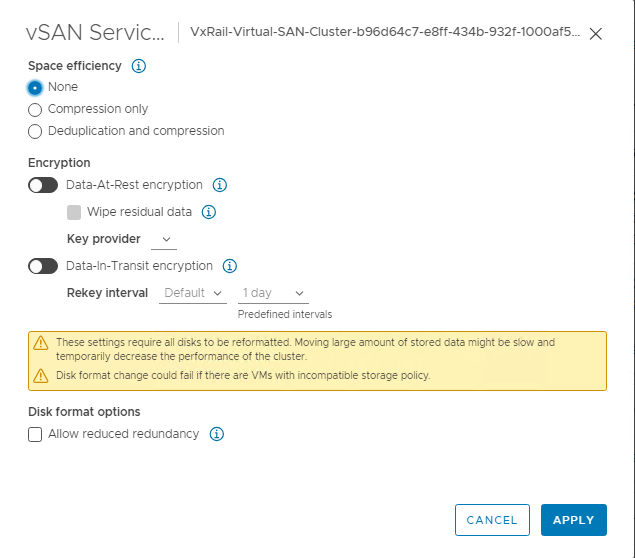Click the reformat warning triangle icon
Viewport: 635px width, 558px height.
coord(41,342)
